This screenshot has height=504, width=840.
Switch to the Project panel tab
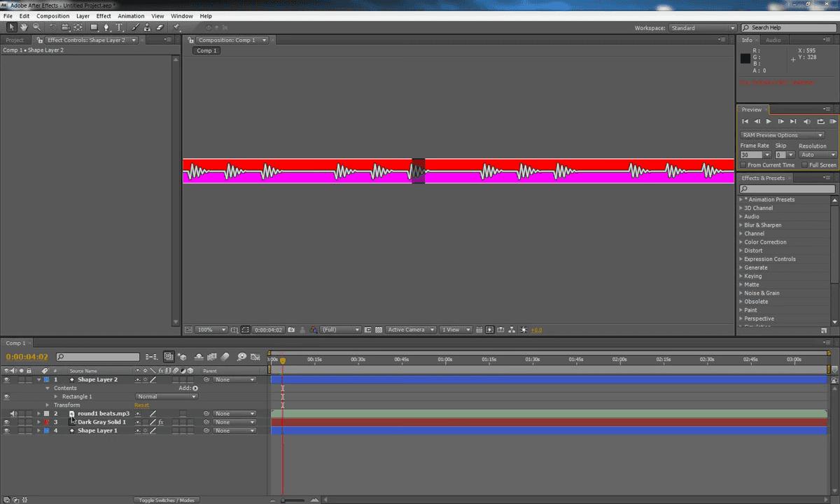pyautogui.click(x=15, y=40)
